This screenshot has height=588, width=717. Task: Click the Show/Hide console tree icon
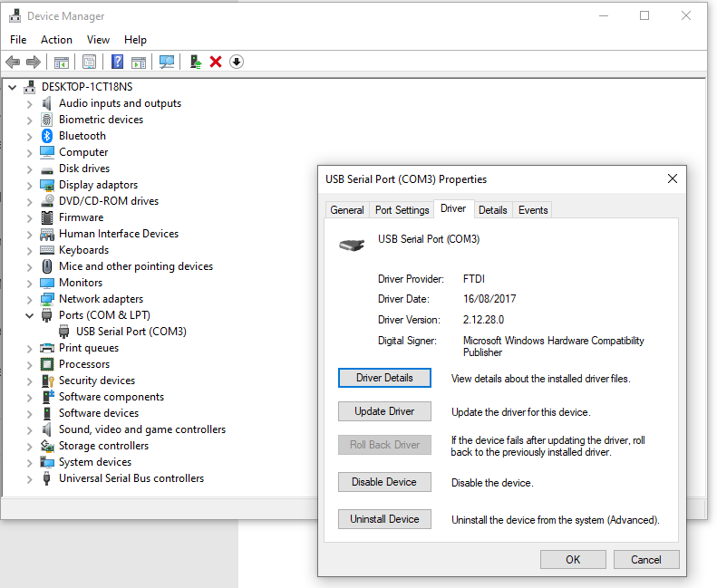62,62
